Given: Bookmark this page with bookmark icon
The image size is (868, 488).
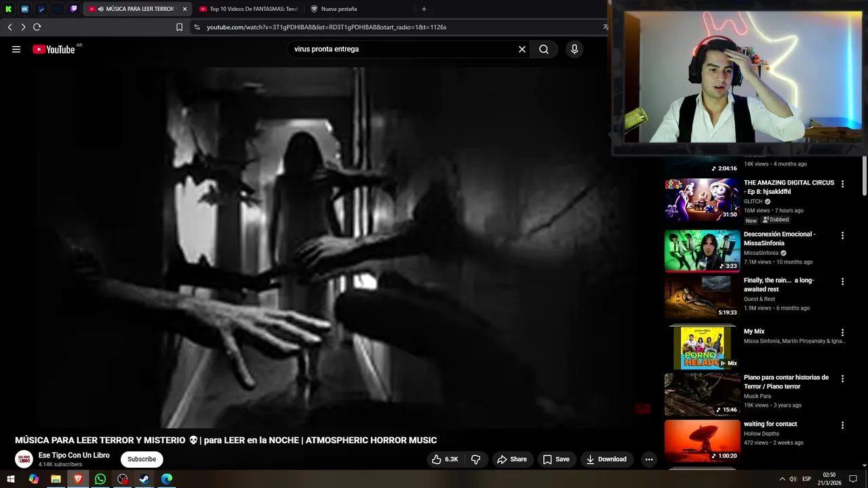Looking at the screenshot, I should pyautogui.click(x=179, y=27).
